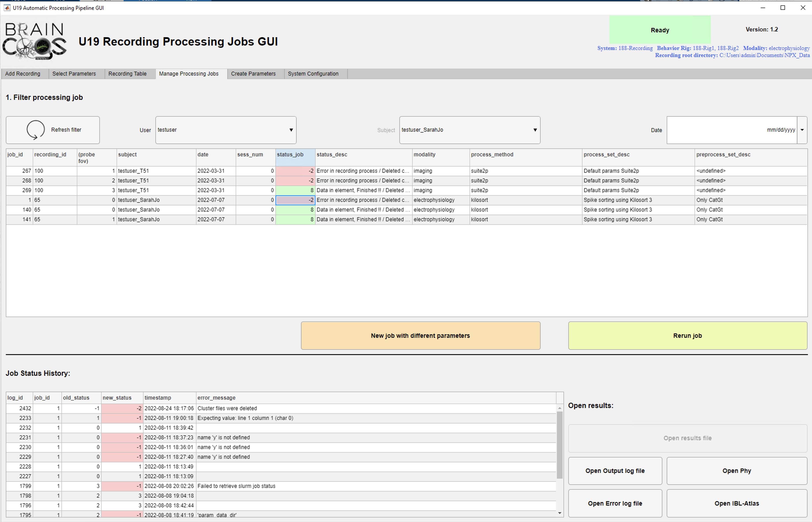Click 'Expecting value: line 1 column 1' message
The image size is (812, 522).
[245, 418]
